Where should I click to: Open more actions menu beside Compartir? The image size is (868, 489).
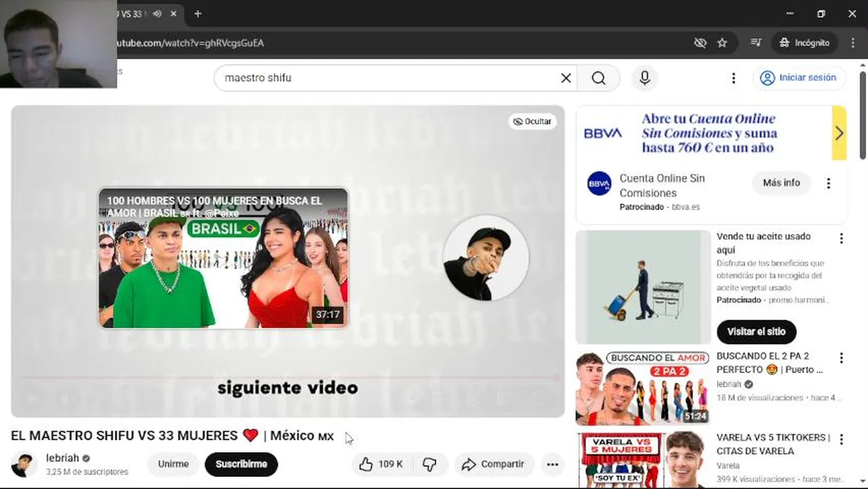(552, 465)
